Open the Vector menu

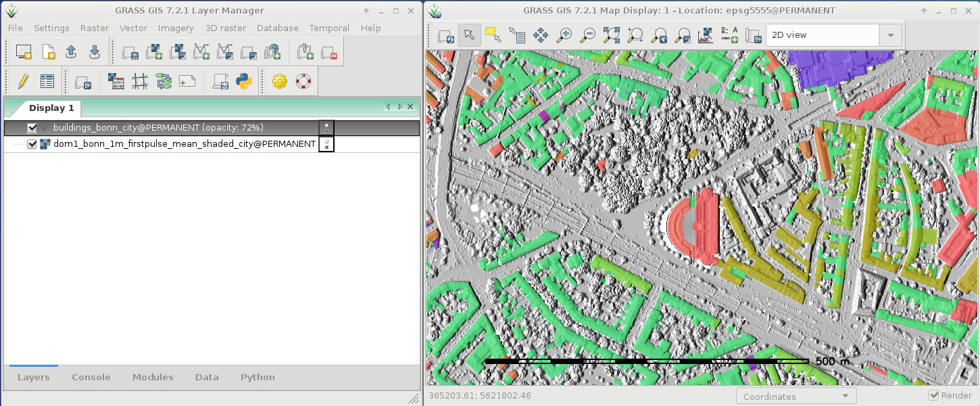point(133,28)
